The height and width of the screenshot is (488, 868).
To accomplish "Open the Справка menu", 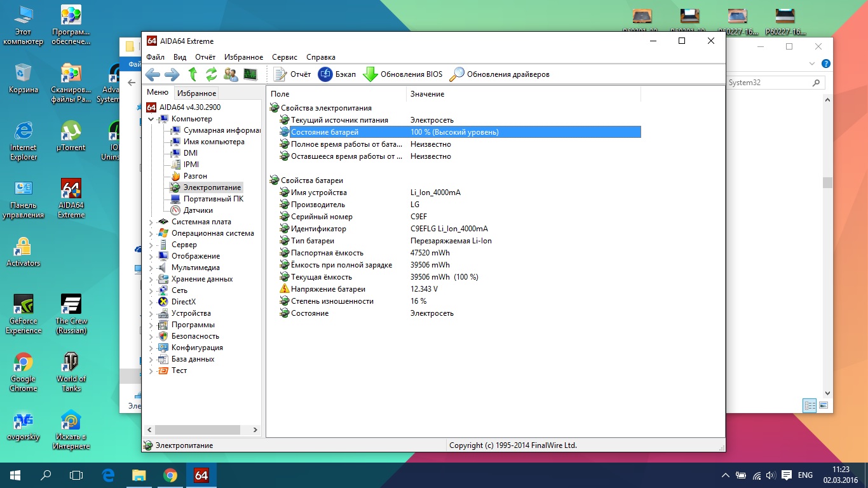I will [x=321, y=57].
